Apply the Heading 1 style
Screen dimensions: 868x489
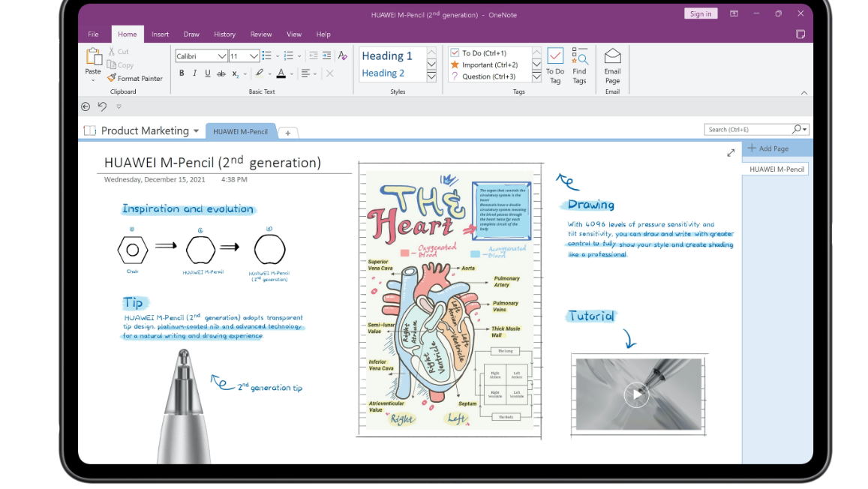(x=387, y=55)
